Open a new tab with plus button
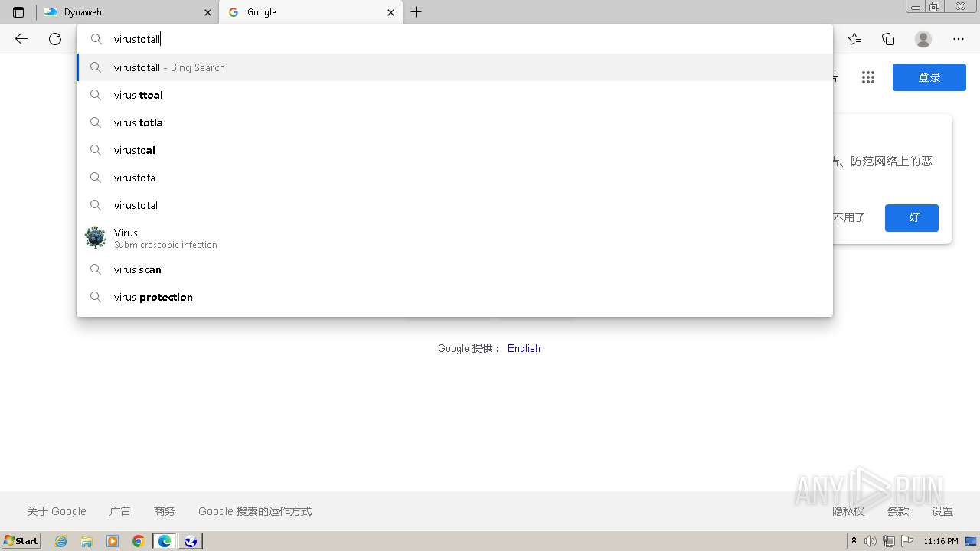The image size is (980, 551). click(416, 12)
